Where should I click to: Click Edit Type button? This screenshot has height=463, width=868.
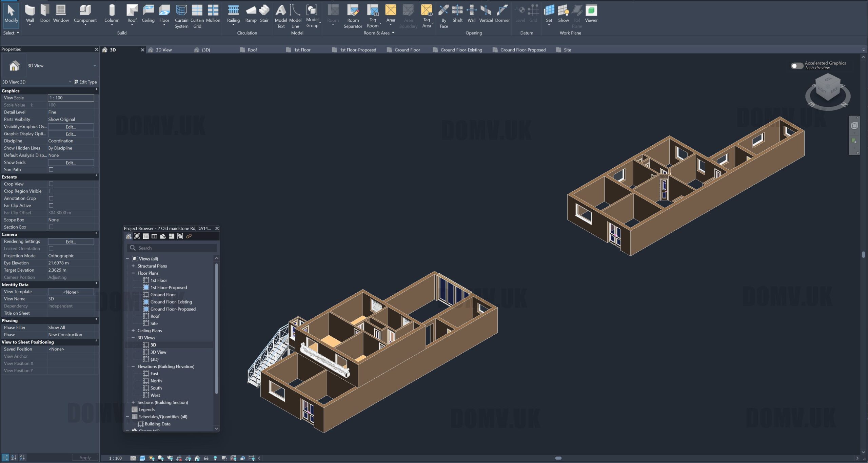(x=85, y=82)
